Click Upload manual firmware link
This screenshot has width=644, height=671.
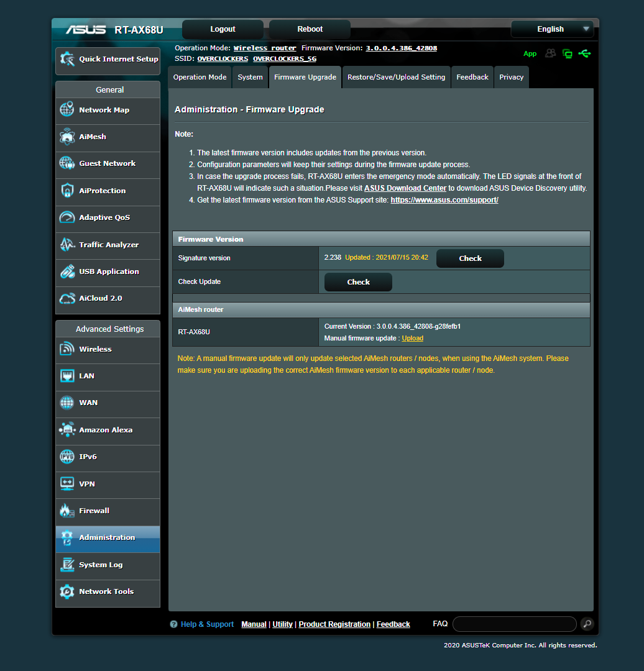pos(412,338)
